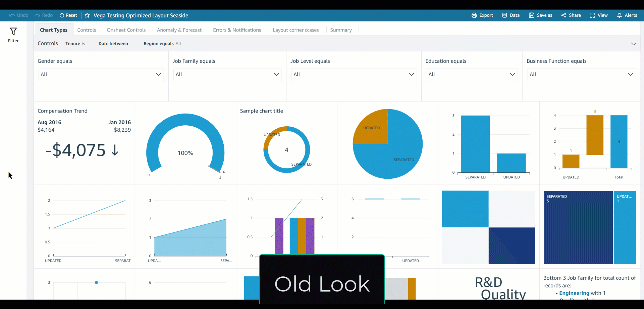Viewport: 644px width, 309px height.
Task: Click the Reset button
Action: pos(68,15)
